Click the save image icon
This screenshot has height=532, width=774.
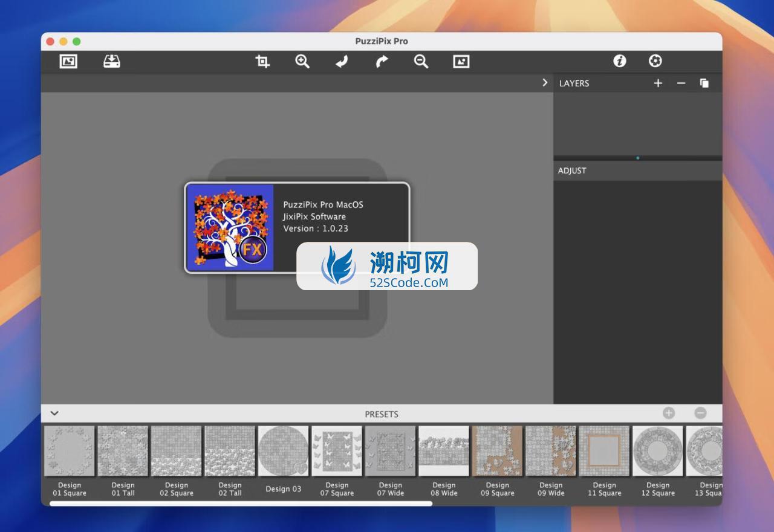coord(112,61)
